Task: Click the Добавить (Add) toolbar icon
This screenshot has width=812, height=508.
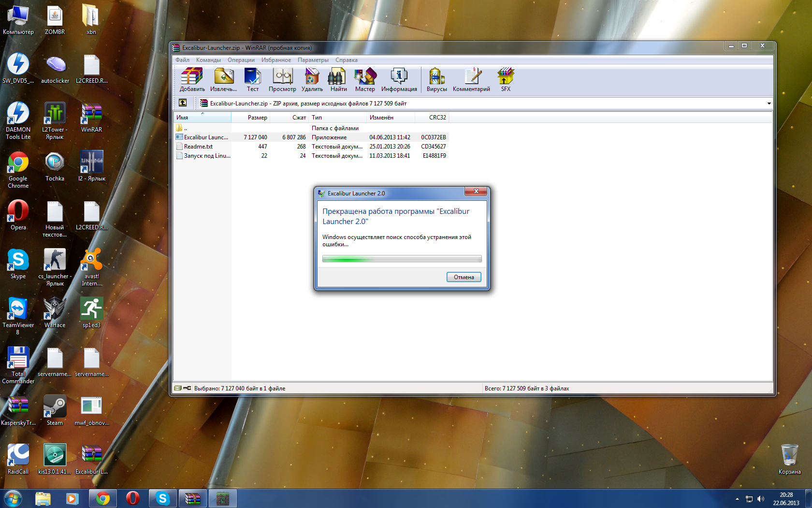Action: click(x=192, y=80)
